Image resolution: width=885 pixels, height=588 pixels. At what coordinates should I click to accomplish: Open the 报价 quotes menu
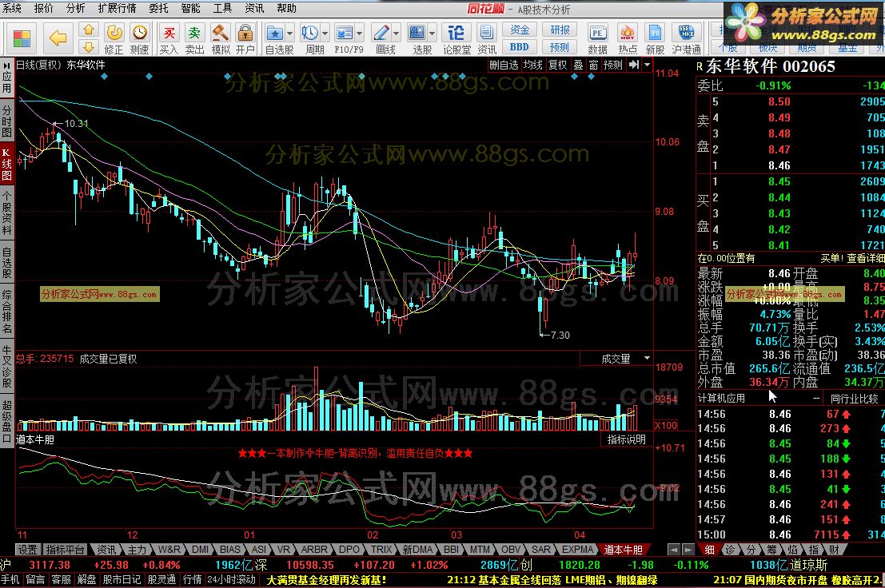tap(43, 8)
